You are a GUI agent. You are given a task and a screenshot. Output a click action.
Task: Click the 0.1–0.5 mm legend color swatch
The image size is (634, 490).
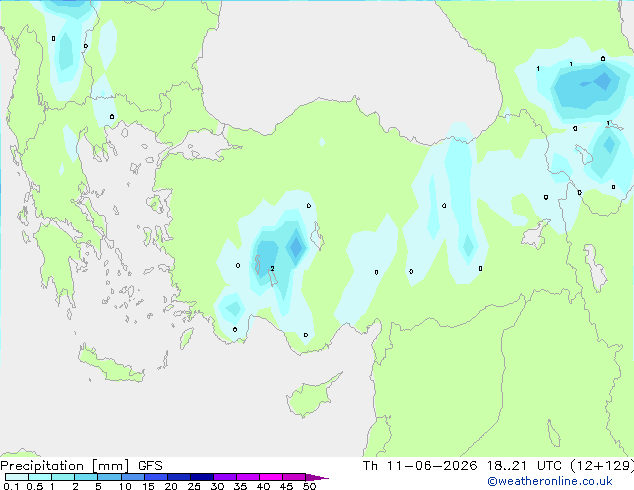(x=17, y=477)
